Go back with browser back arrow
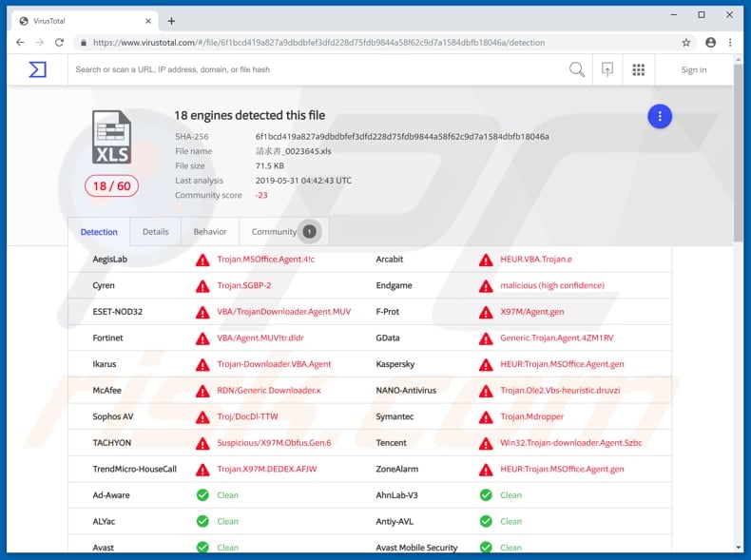The image size is (751, 560). 20,43
